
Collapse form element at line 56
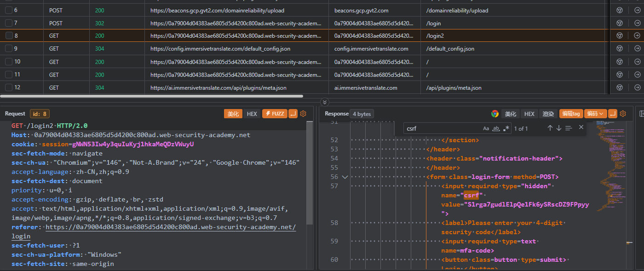(345, 177)
